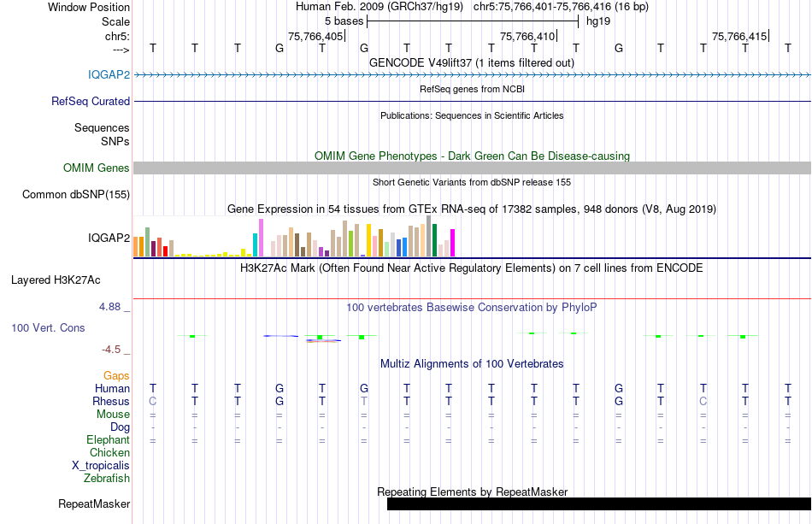The height and width of the screenshot is (524, 812).
Task: Click the orange Gaps label
Action: [x=116, y=375]
